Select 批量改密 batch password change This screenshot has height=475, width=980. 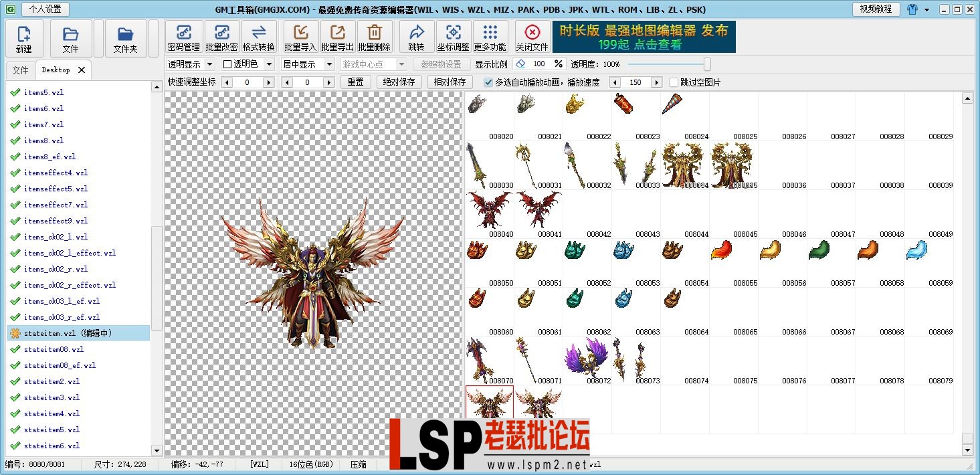tap(222, 37)
